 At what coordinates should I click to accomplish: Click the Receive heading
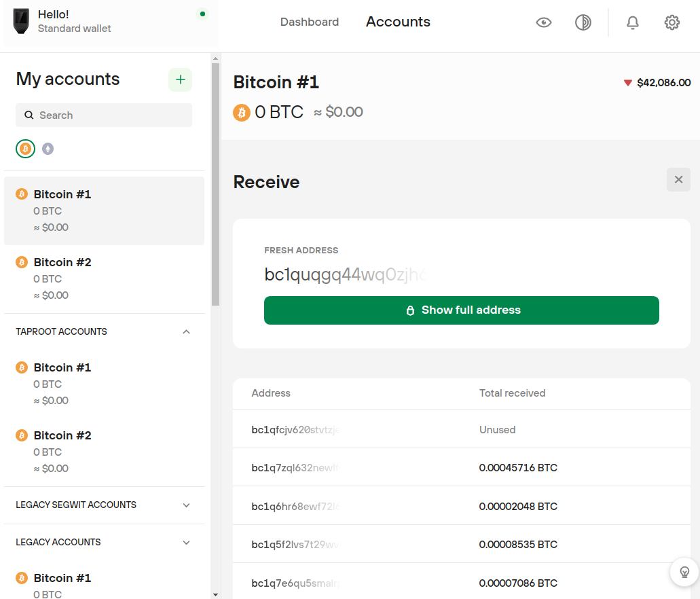[267, 182]
